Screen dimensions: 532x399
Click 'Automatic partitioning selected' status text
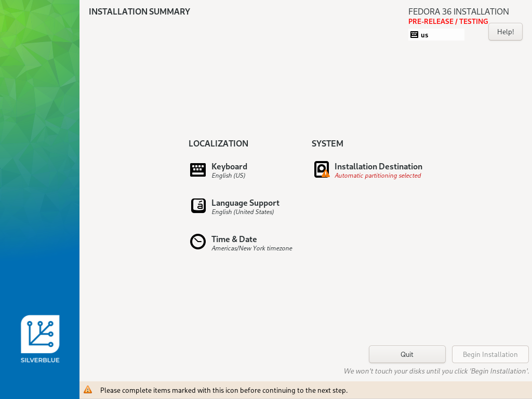378,176
